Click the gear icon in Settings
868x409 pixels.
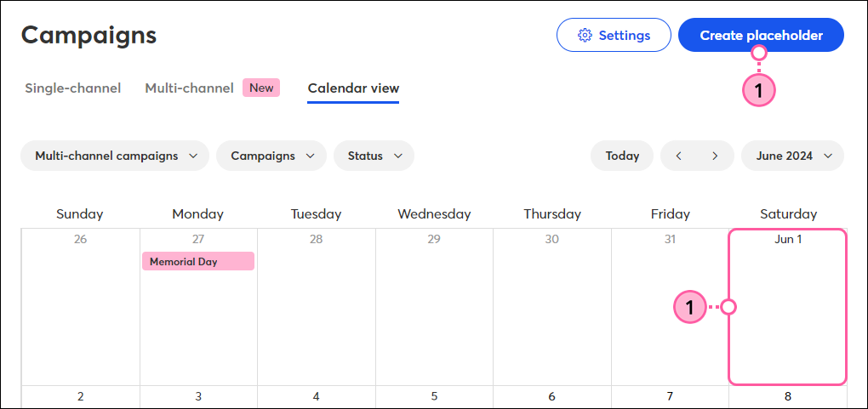click(585, 36)
